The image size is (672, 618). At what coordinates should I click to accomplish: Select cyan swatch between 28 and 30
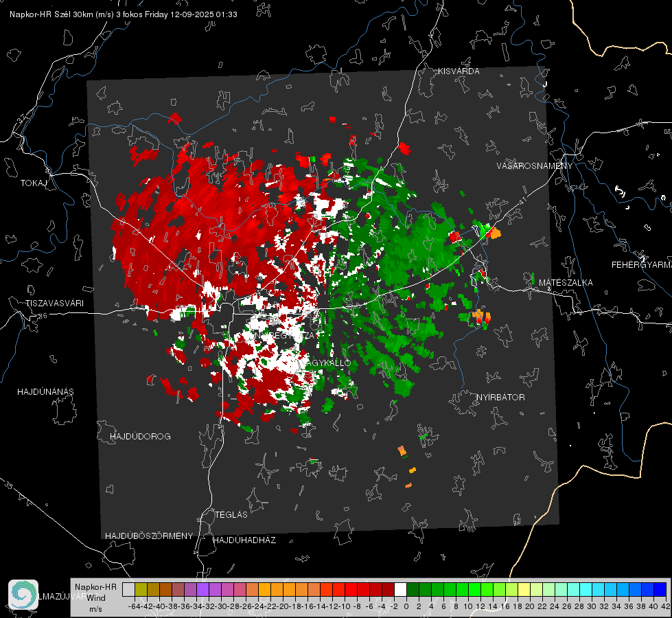pyautogui.click(x=586, y=589)
